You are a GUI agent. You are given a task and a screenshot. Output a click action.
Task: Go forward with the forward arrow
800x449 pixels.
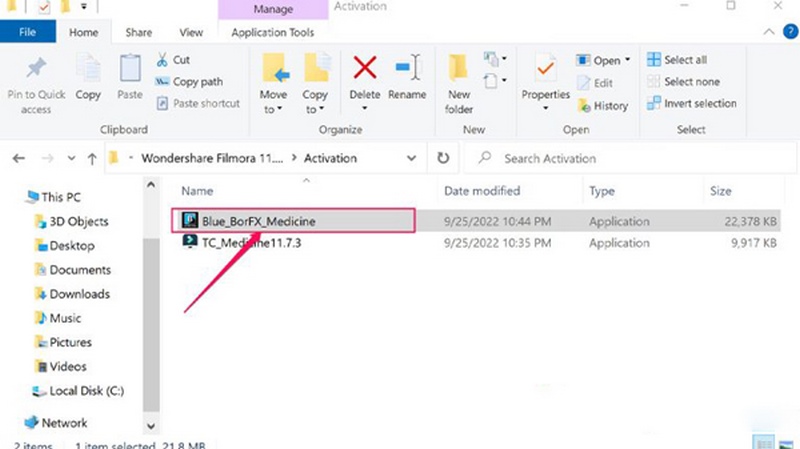click(47, 158)
